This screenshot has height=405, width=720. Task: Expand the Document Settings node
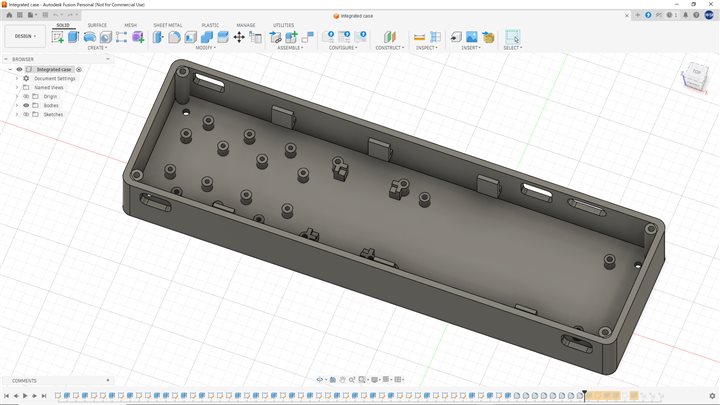[x=17, y=79]
